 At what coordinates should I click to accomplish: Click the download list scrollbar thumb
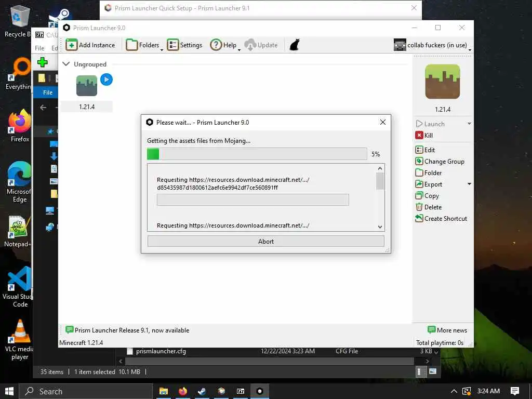coord(380,181)
